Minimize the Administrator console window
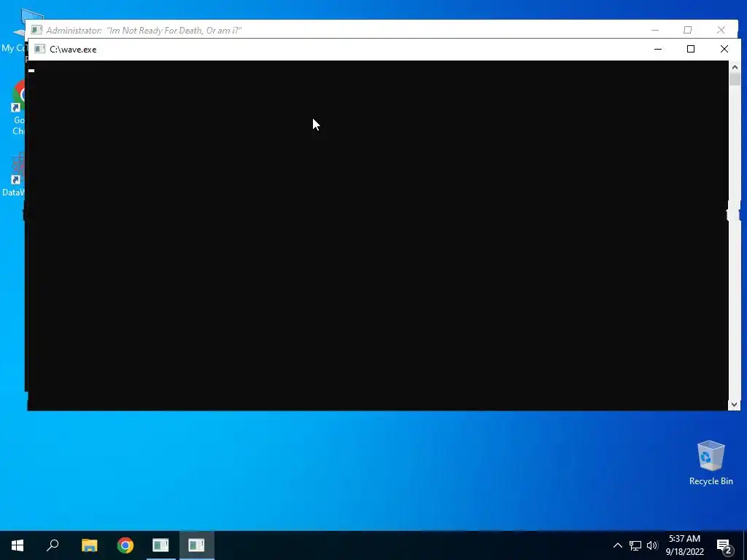Viewport: 747px width, 560px height. [655, 30]
